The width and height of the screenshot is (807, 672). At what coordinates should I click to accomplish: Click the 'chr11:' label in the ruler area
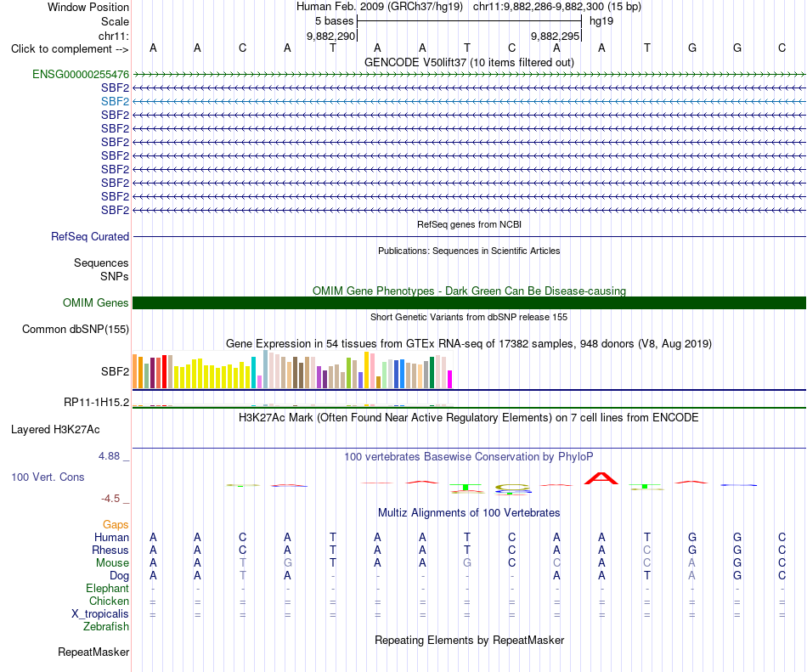click(x=114, y=36)
